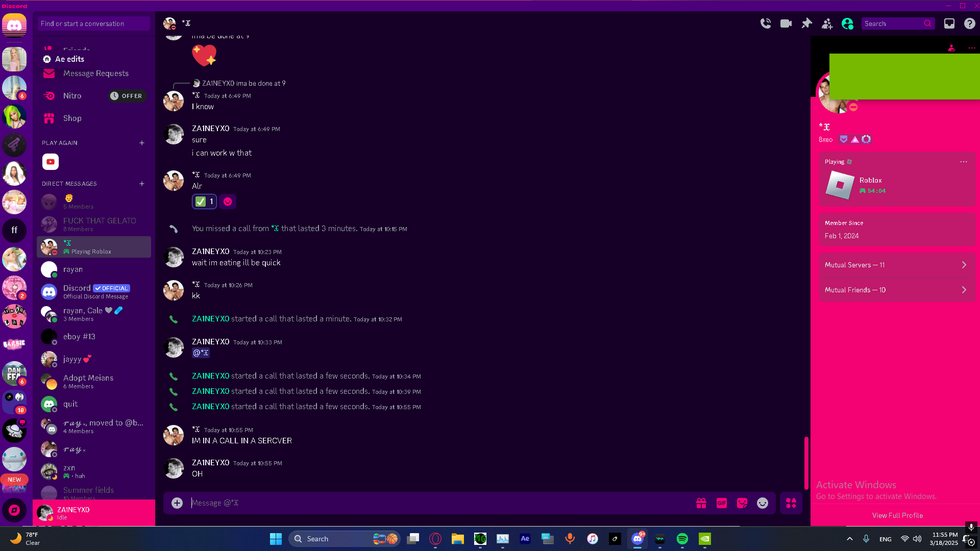
Task: Hide the user profile panel
Action: (x=847, y=23)
